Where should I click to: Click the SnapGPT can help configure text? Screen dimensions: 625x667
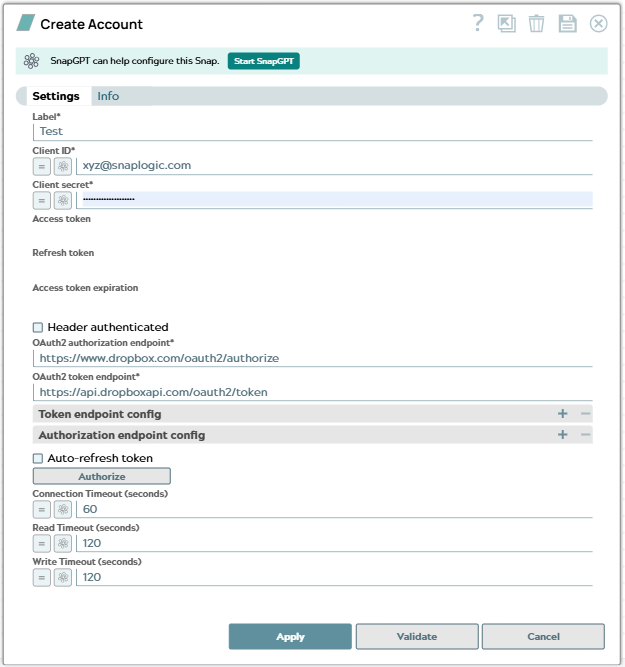coord(135,61)
